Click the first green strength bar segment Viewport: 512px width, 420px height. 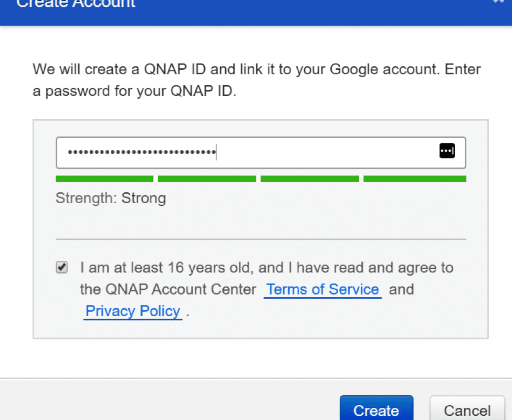pos(105,179)
